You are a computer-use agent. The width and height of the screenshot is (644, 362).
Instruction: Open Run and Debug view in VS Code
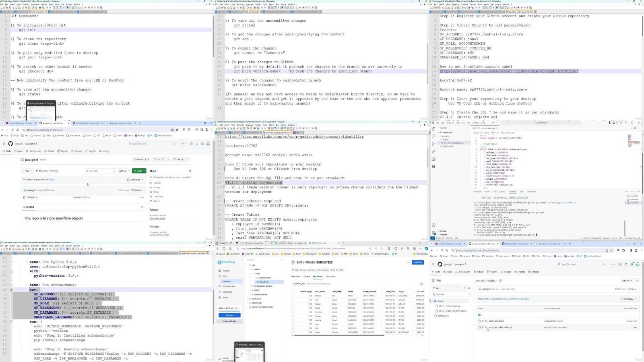pyautogui.click(x=433, y=151)
